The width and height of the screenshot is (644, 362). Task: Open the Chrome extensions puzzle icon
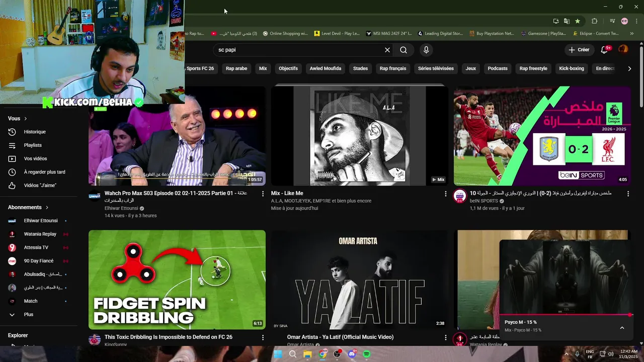pos(594,21)
